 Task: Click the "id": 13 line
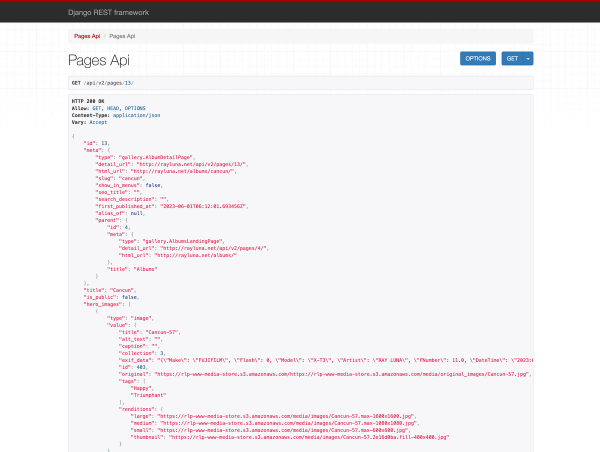[x=97, y=143]
